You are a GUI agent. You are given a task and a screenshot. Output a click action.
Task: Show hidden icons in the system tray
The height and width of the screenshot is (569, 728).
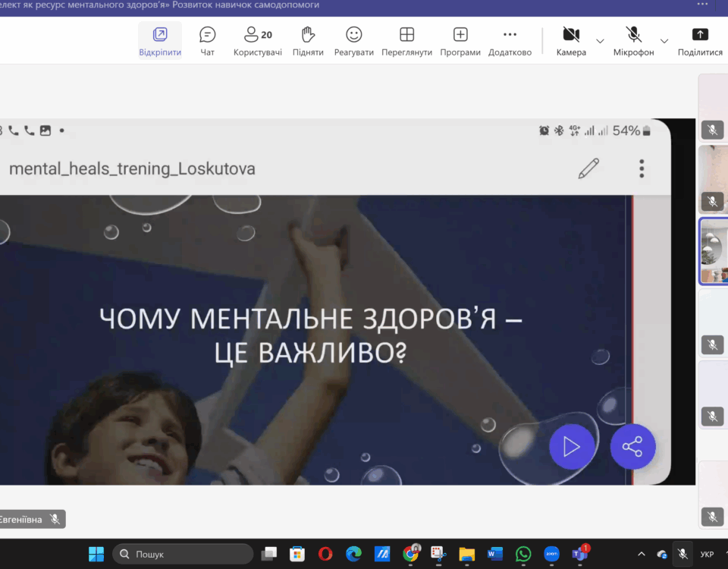642,554
